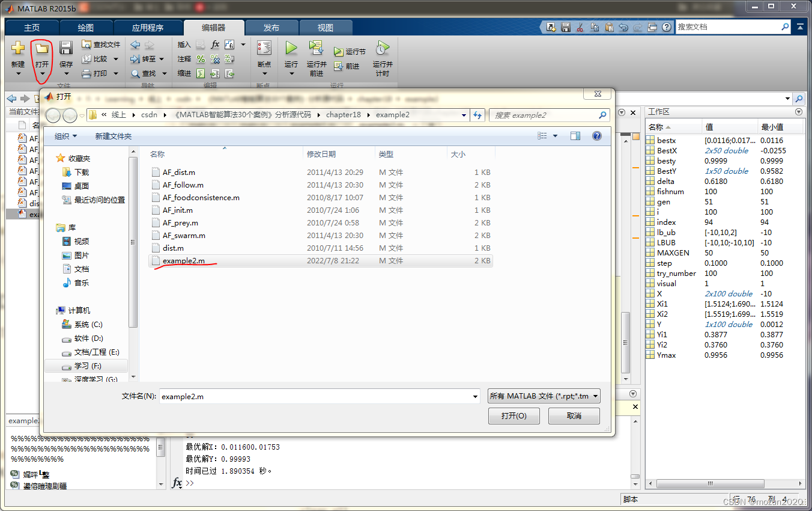Click the paste clipboard icon in quick access bar

click(609, 27)
